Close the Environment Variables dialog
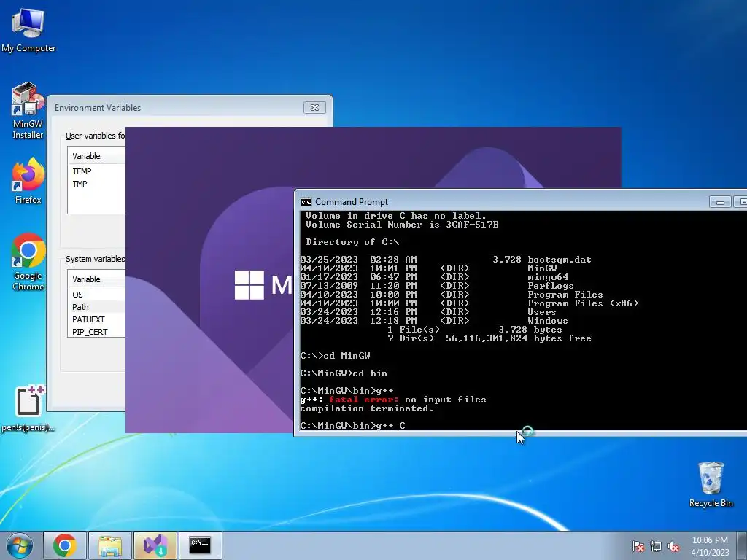Viewport: 747px width, 560px height. tap(314, 108)
